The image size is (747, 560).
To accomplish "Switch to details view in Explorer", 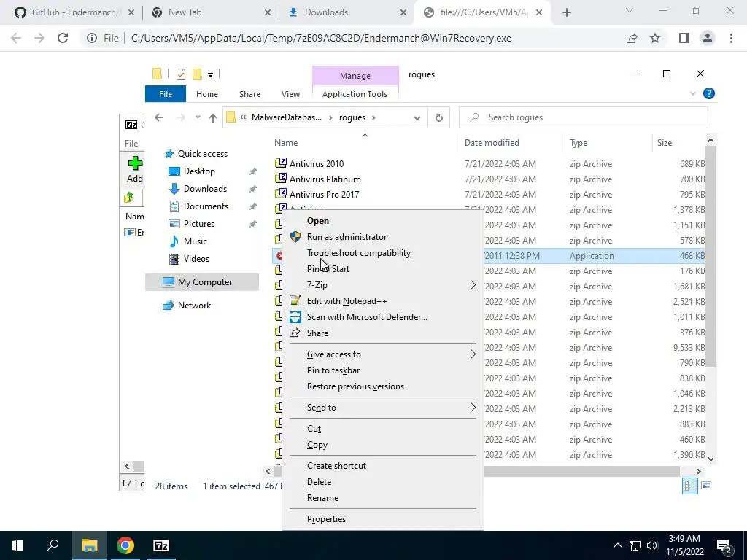I will click(x=690, y=486).
